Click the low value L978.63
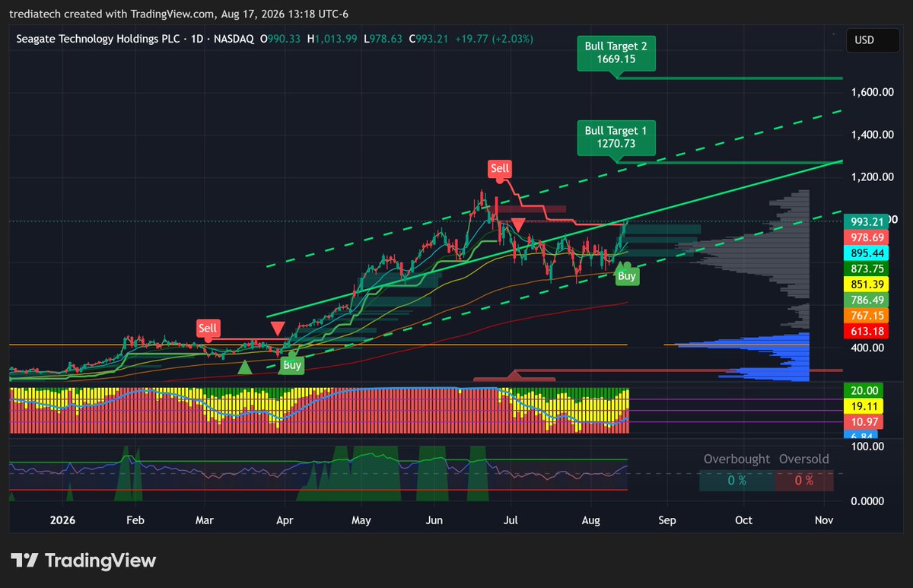913x588 pixels. click(383, 39)
